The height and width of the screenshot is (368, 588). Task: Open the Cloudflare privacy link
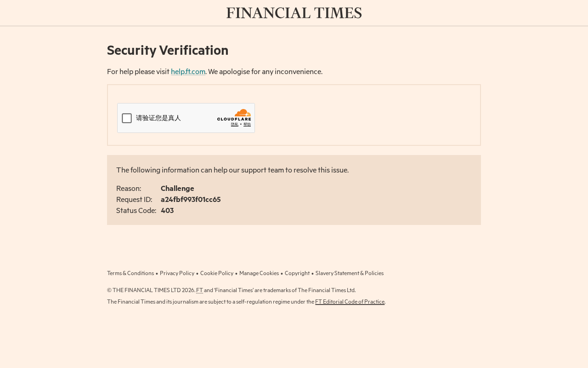235,125
